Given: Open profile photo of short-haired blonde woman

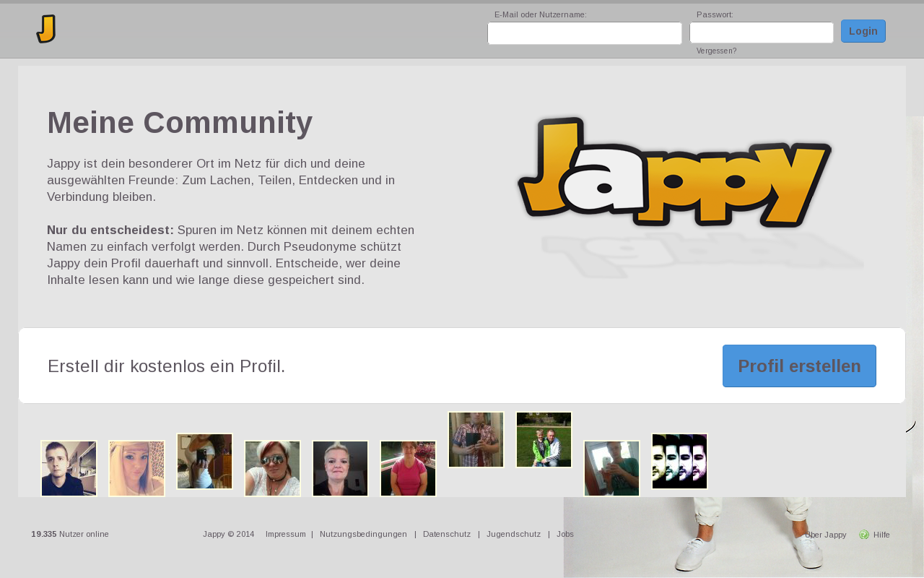Looking at the screenshot, I should tap(341, 469).
